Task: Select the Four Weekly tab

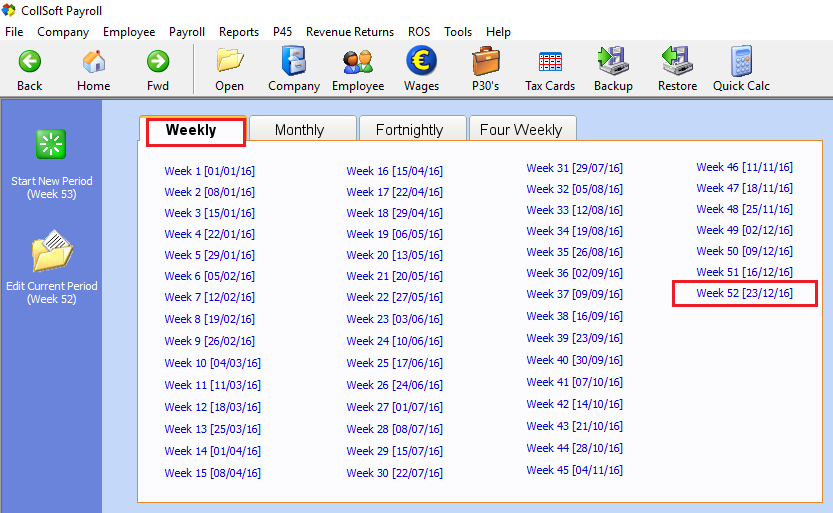Action: (521, 130)
